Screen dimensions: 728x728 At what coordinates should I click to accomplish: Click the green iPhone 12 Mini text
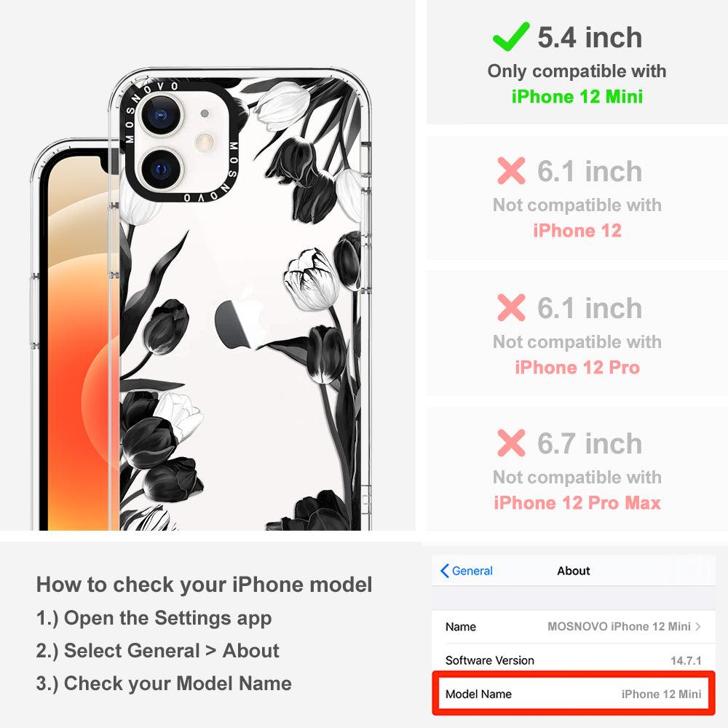point(577,97)
